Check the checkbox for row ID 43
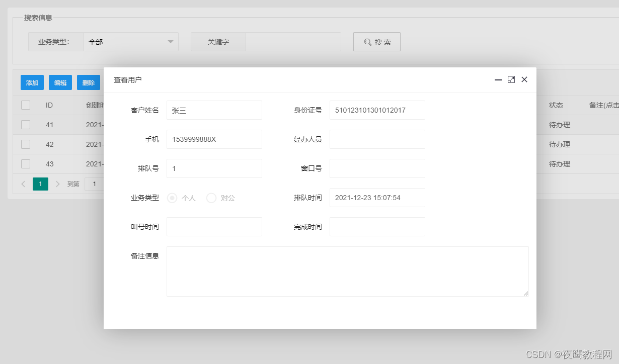 [x=26, y=164]
